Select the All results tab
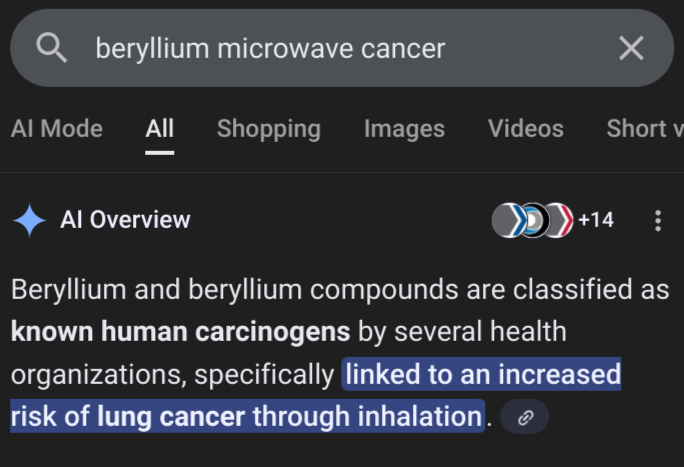Screen dimensions: 684x467 160,129
